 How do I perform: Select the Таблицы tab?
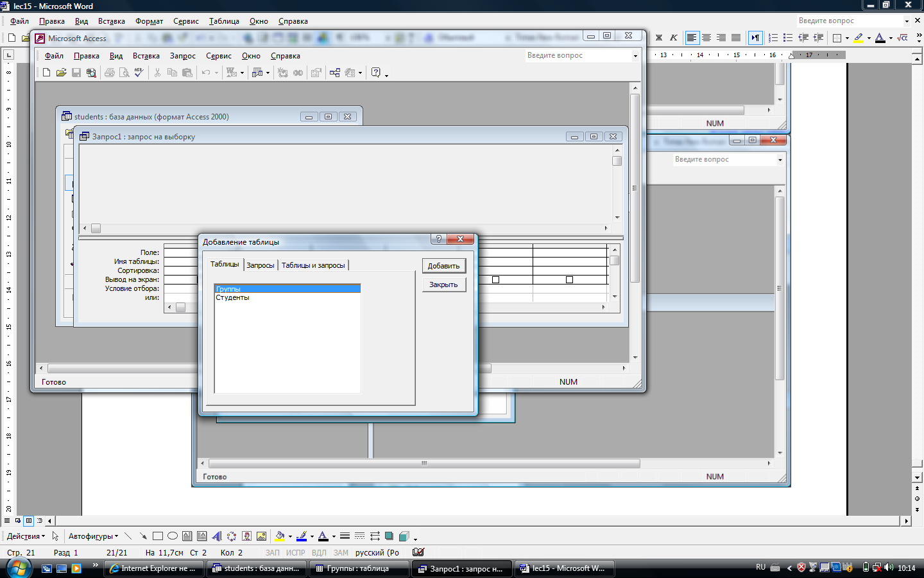pyautogui.click(x=225, y=264)
